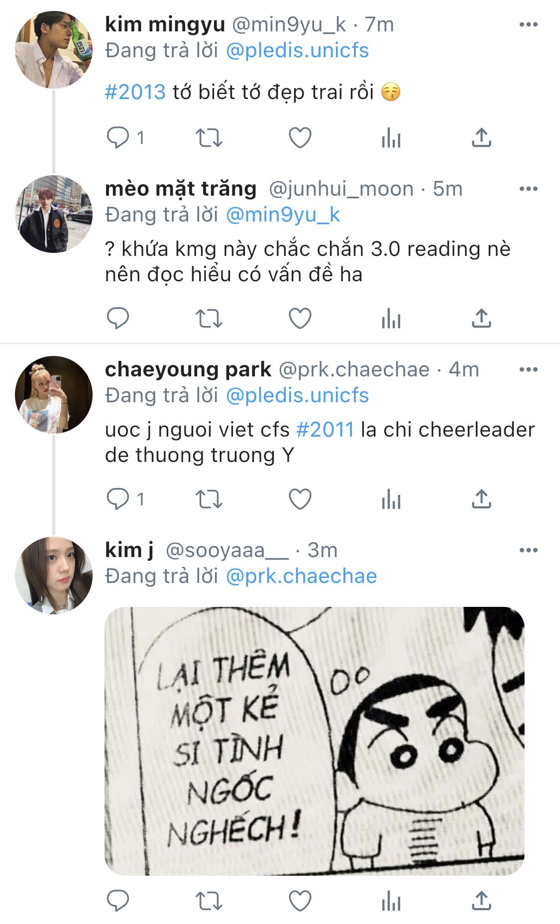Open more options menu on mèo mặt trăng's tweet

click(x=528, y=189)
